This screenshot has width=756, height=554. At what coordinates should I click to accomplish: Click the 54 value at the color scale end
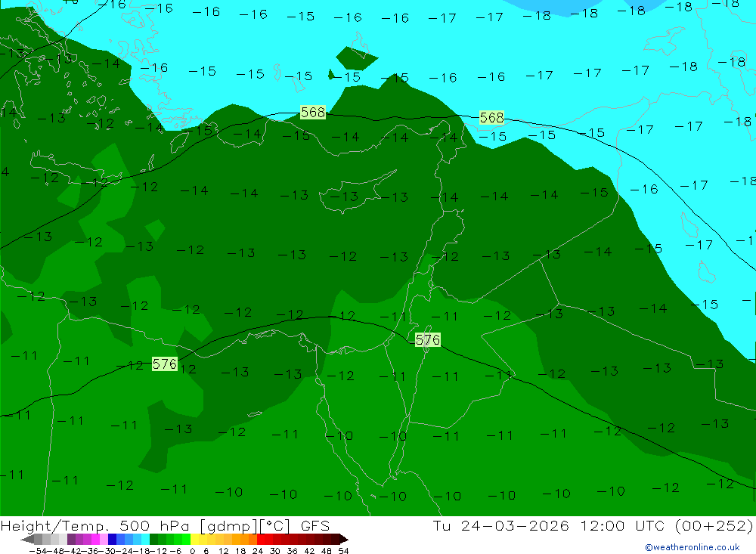(x=343, y=551)
